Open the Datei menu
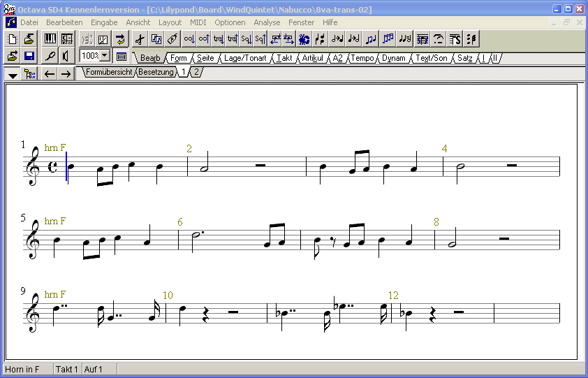Viewport: 588px width, 378px height. (x=29, y=22)
